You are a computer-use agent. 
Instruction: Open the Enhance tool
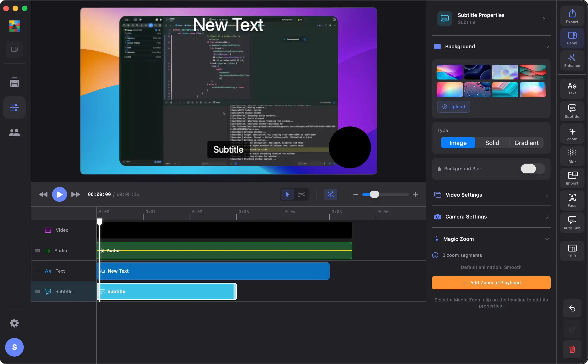(x=572, y=60)
